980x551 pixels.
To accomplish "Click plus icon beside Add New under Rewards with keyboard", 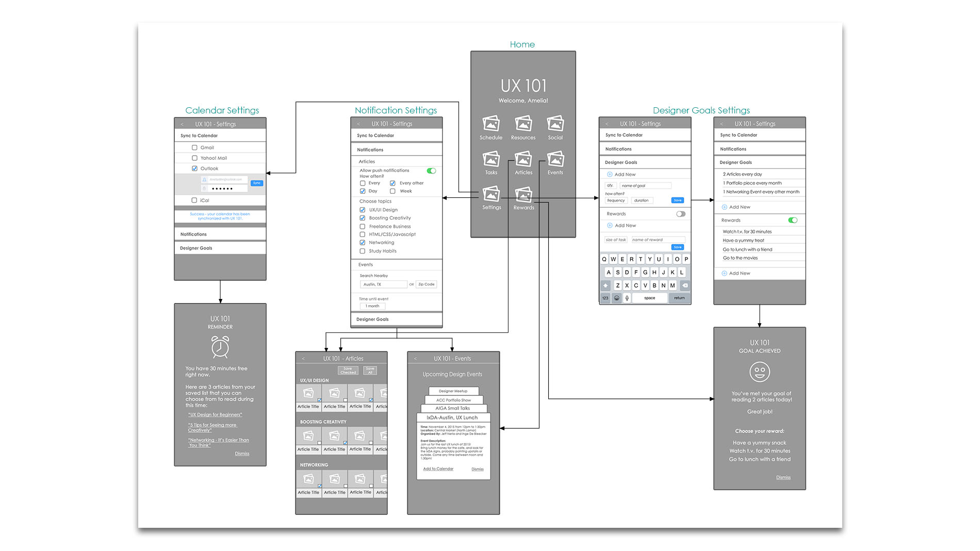I will (610, 225).
